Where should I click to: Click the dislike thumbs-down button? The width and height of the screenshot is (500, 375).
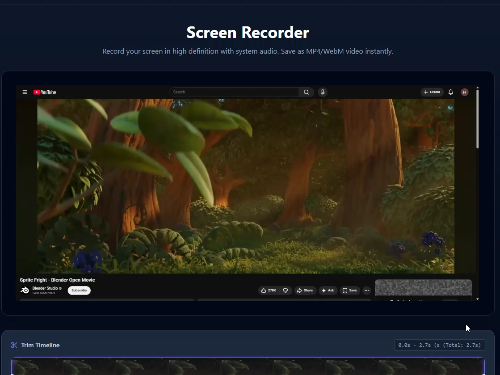click(286, 291)
